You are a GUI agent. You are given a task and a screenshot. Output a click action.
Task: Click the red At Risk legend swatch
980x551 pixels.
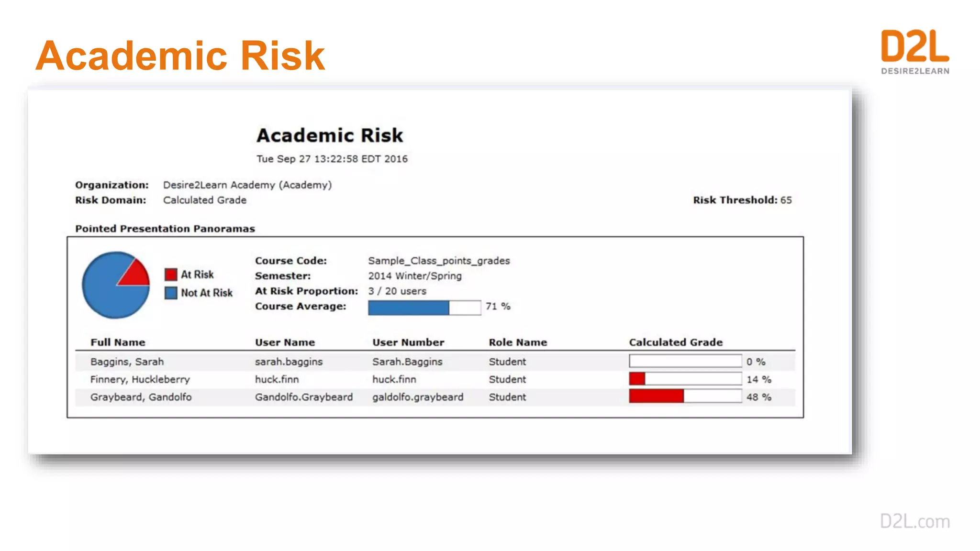coord(171,275)
